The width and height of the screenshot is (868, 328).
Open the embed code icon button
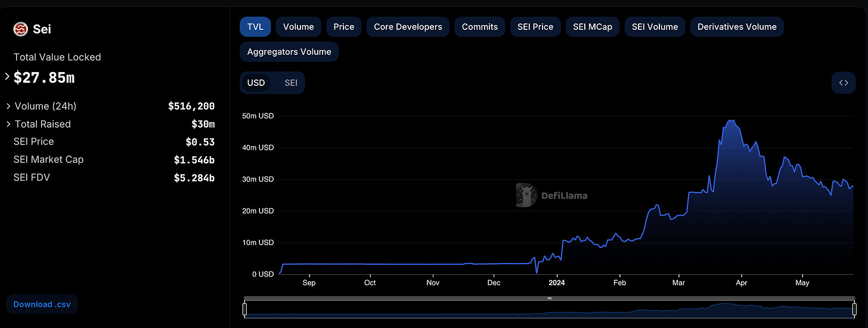coord(844,83)
